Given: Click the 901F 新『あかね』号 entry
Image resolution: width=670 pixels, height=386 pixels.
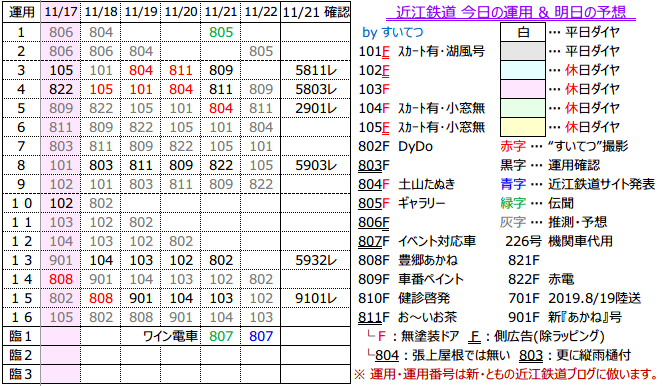Looking at the screenshot, I should [x=565, y=317].
